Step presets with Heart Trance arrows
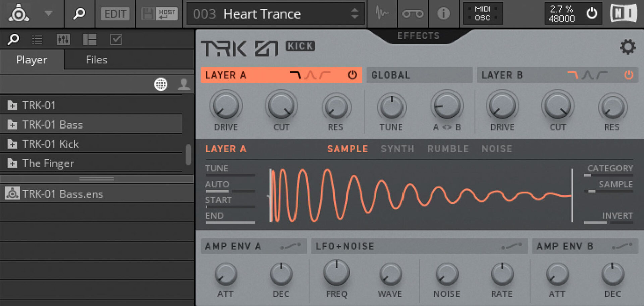The width and height of the screenshot is (644, 306). pyautogui.click(x=355, y=14)
